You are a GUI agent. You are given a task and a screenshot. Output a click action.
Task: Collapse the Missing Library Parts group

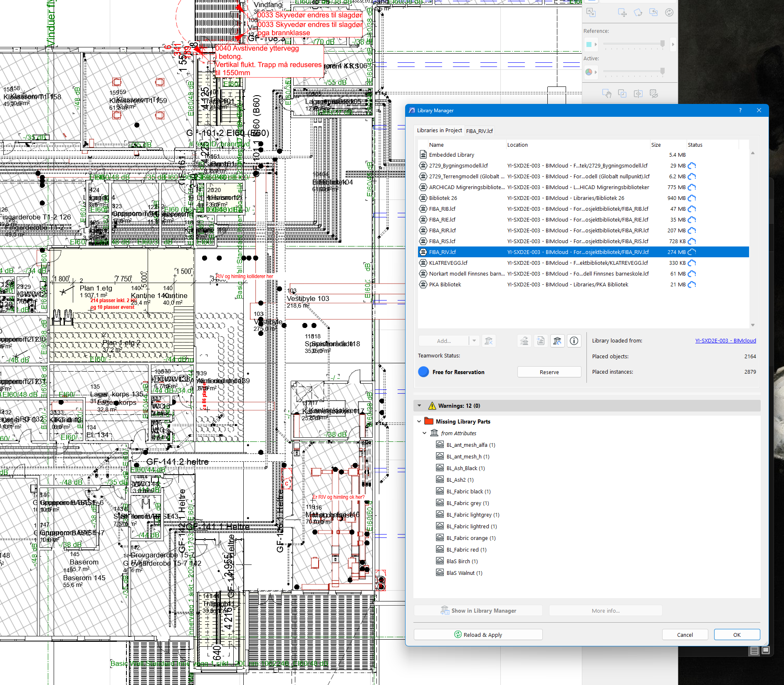click(419, 421)
